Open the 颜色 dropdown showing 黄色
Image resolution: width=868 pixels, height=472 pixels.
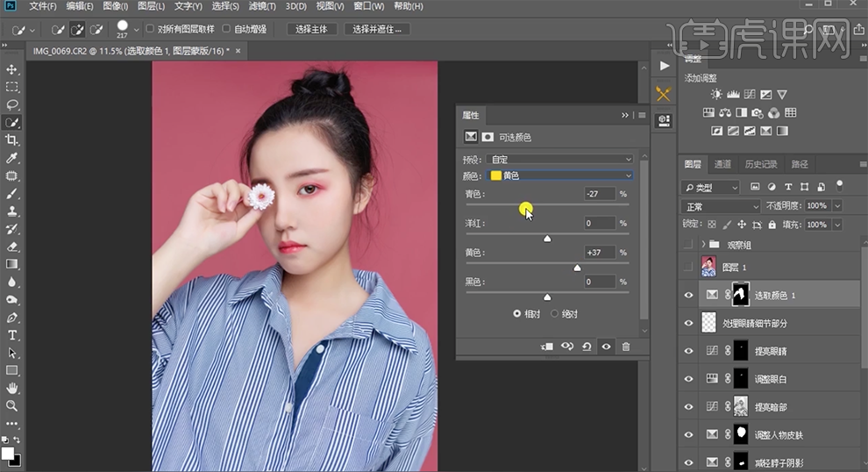tap(559, 176)
